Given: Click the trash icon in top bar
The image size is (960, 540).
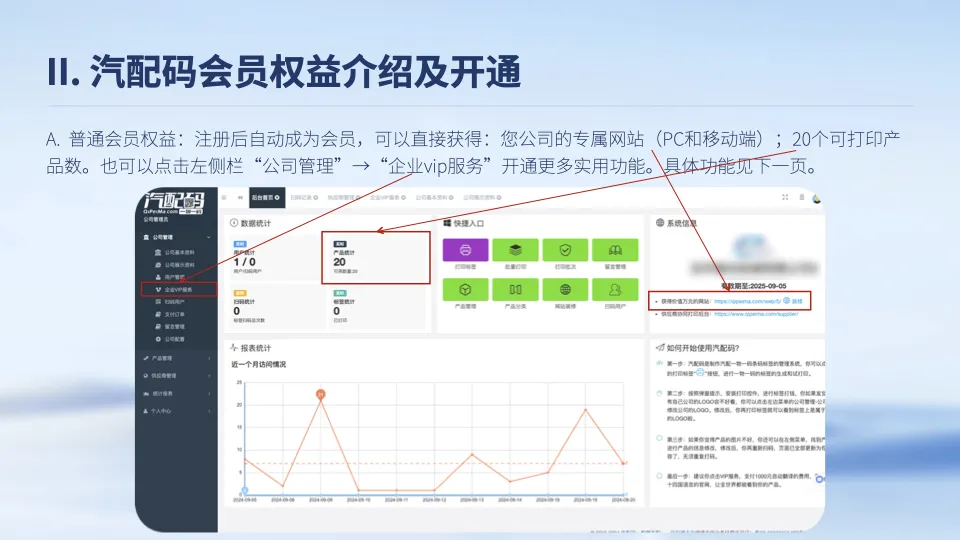Looking at the screenshot, I should 801,197.
